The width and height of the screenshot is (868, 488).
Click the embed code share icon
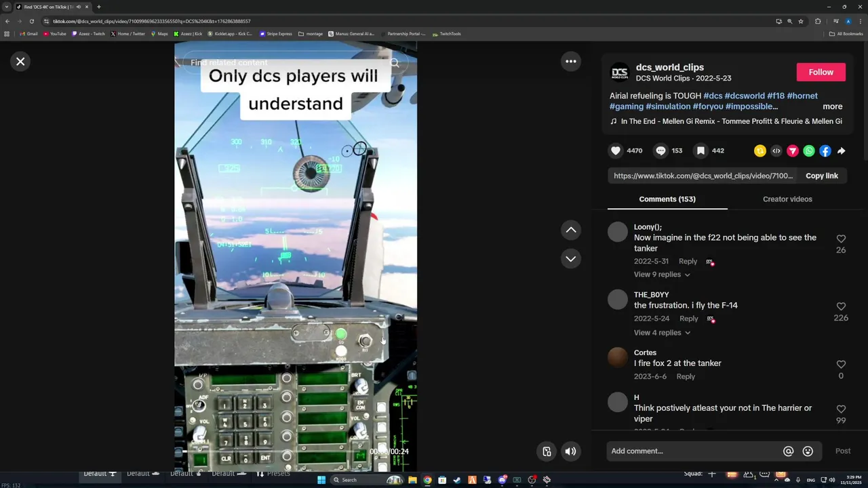coord(776,151)
